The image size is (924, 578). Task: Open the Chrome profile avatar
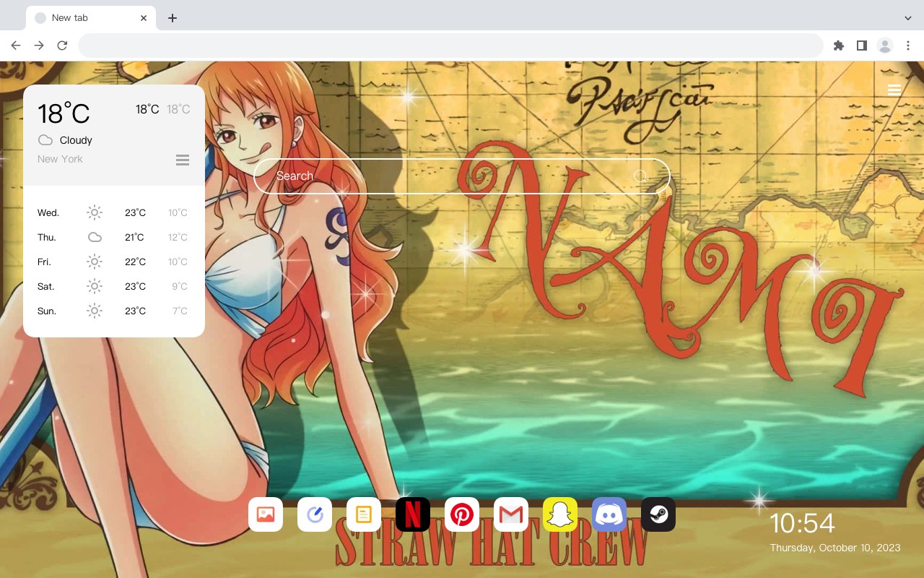[885, 46]
